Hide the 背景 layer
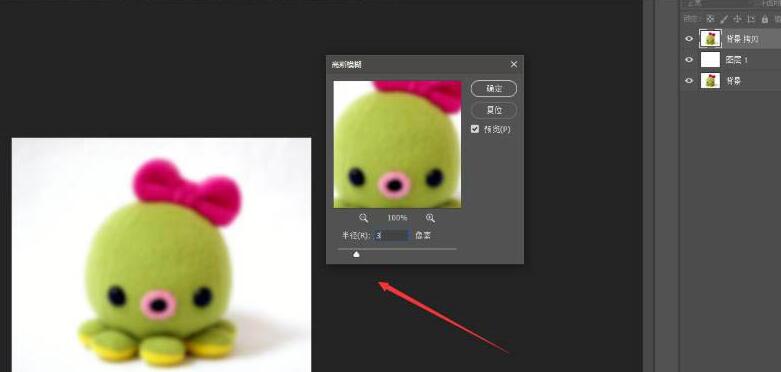Image resolution: width=781 pixels, height=372 pixels. tap(689, 81)
